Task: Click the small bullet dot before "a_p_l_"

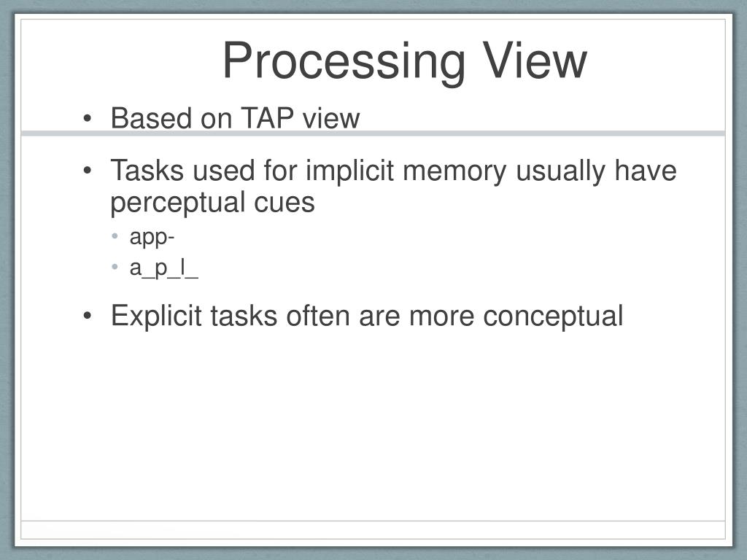Action: click(x=115, y=267)
